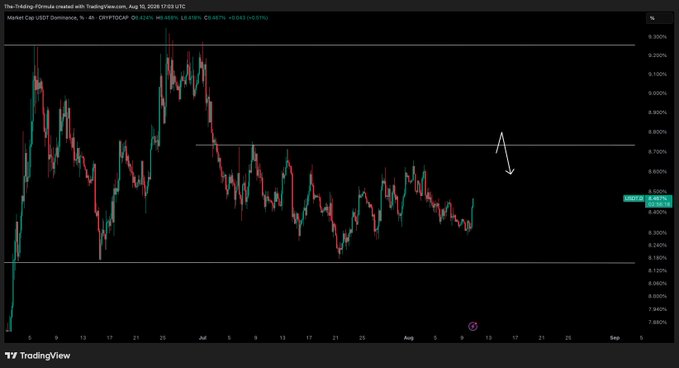679x368 pixels.
Task: Click the 9.200% price axis label
Action: click(657, 55)
